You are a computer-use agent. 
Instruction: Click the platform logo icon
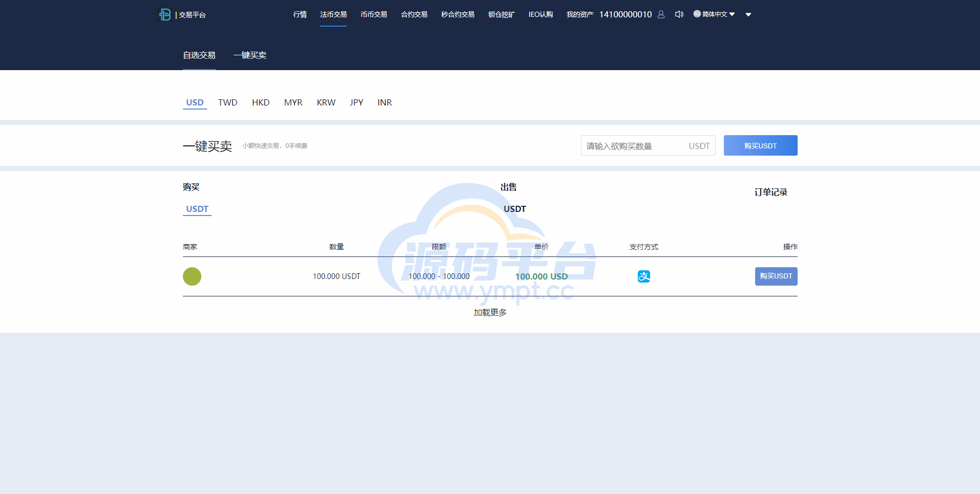click(164, 15)
